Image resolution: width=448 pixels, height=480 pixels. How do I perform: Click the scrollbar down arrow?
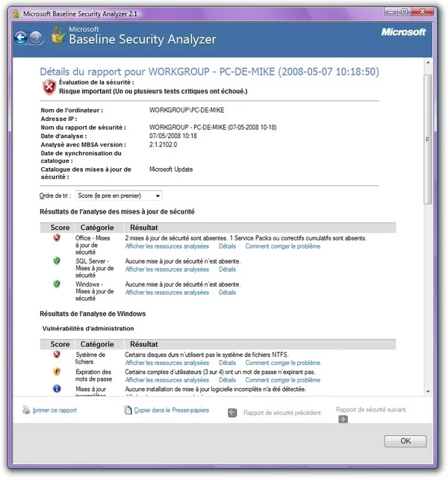coord(428,391)
